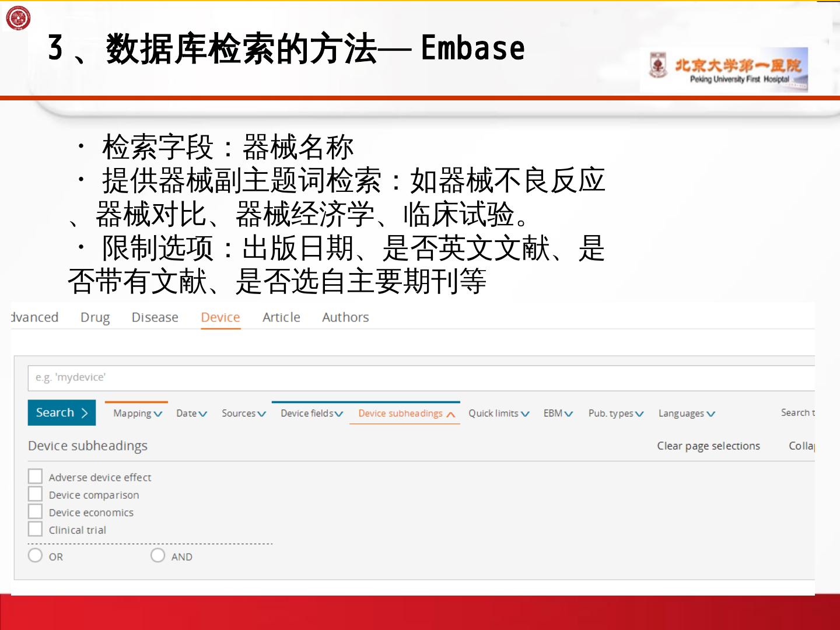Viewport: 840px width, 630px height.
Task: Click the 'Device subheadings' section heading text
Action: (88, 446)
